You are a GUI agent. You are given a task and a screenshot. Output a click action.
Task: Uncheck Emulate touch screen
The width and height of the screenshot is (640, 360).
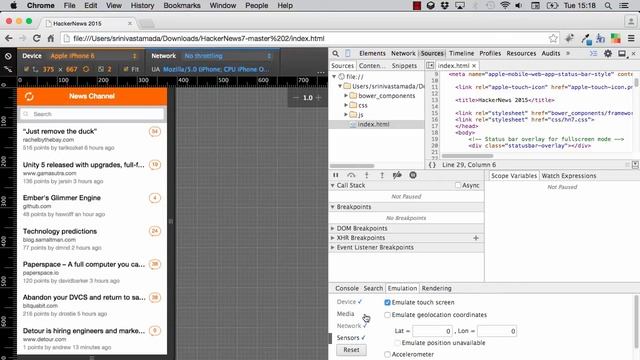click(387, 302)
